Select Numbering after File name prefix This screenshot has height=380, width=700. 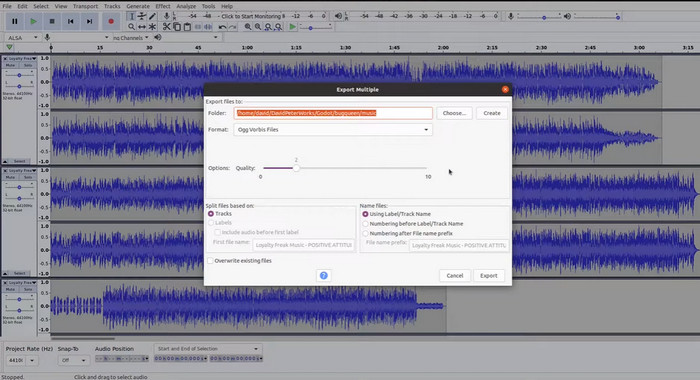click(x=365, y=234)
